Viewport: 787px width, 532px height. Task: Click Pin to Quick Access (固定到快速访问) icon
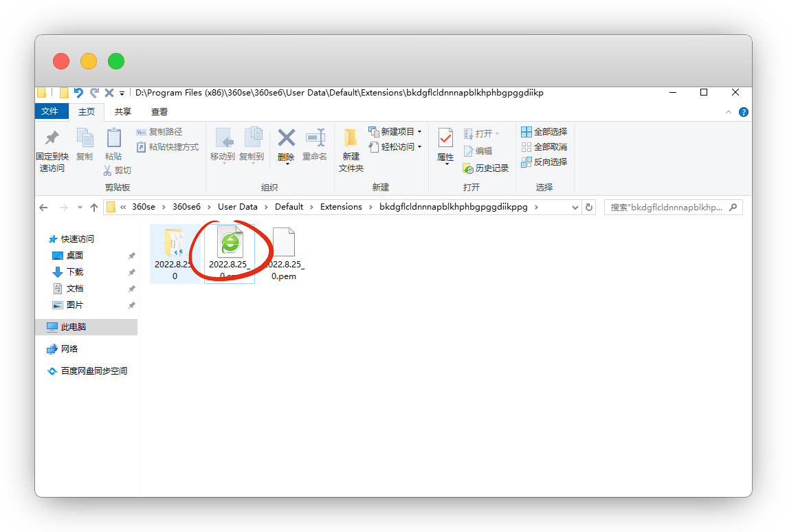tap(52, 140)
